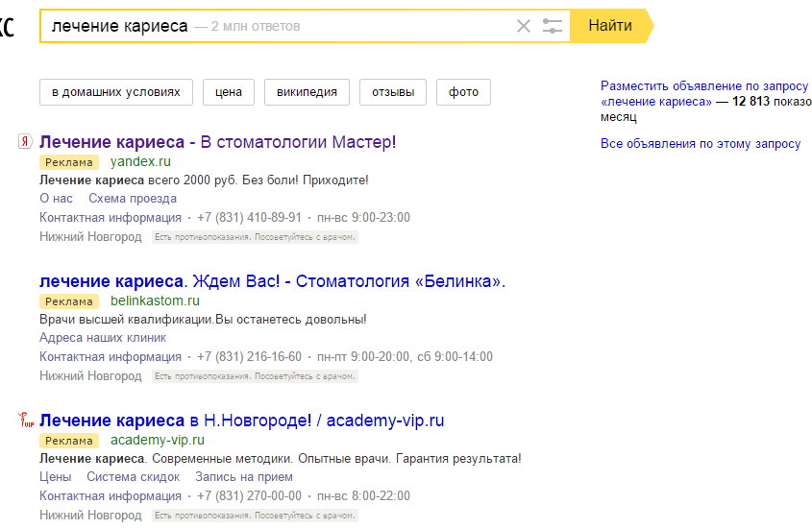Clear the search query with the X icon

coord(523,26)
